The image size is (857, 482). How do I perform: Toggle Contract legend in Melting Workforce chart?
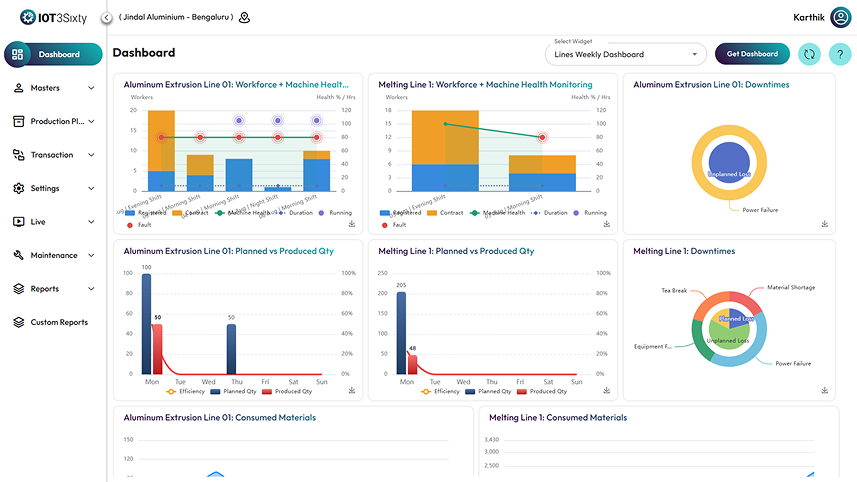tap(445, 213)
